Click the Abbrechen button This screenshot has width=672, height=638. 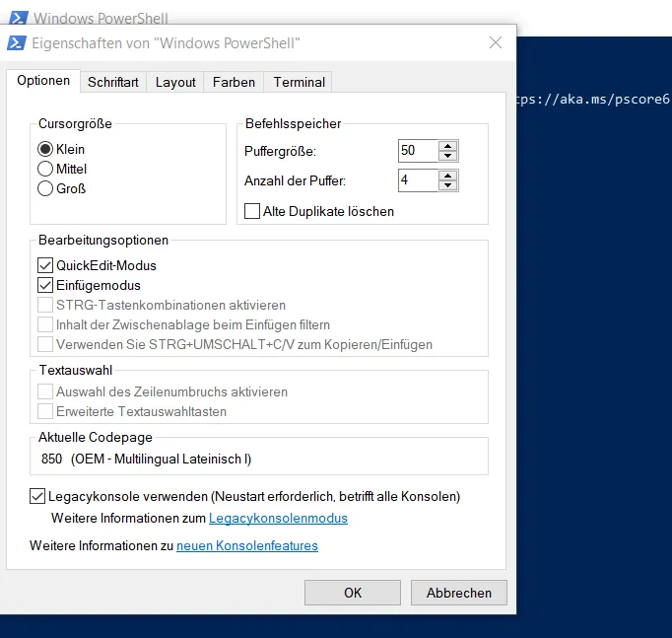(x=459, y=593)
